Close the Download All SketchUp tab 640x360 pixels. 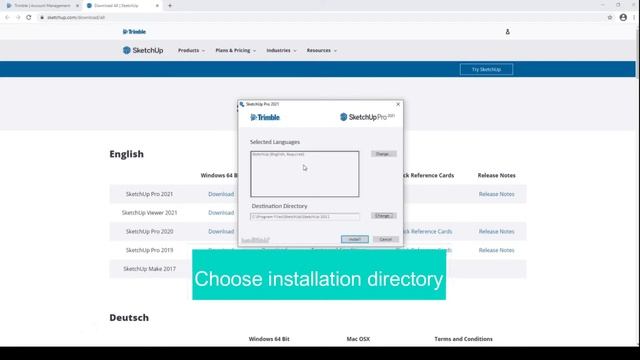tap(157, 6)
